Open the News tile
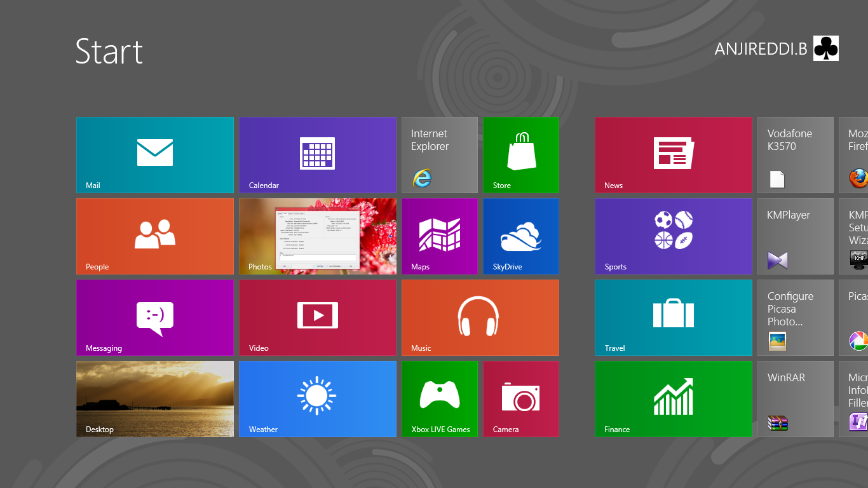Viewport: 868px width, 488px height. pyautogui.click(x=674, y=155)
